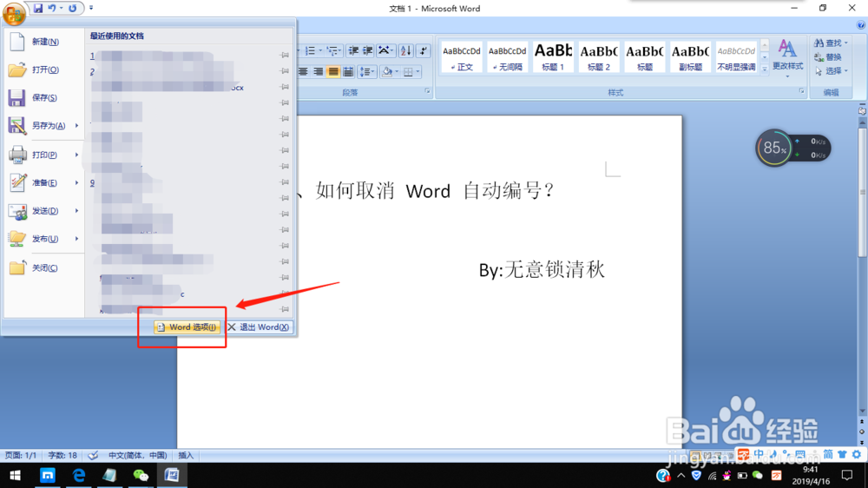
Task: Pin the second recent document
Action: (x=285, y=71)
